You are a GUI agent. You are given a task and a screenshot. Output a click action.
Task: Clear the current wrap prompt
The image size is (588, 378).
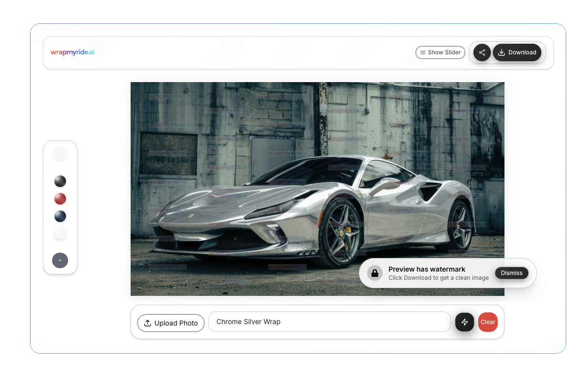coord(487,322)
